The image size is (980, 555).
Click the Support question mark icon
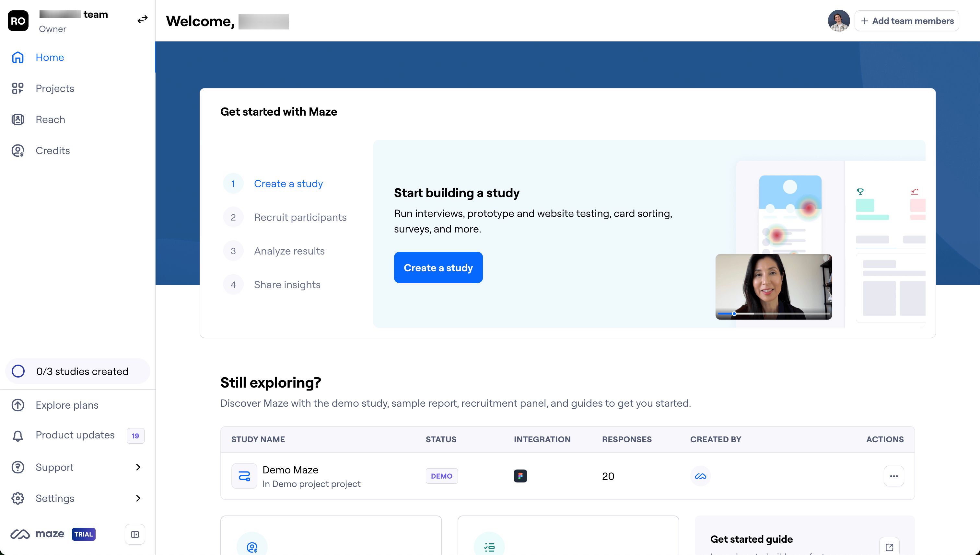click(x=18, y=467)
